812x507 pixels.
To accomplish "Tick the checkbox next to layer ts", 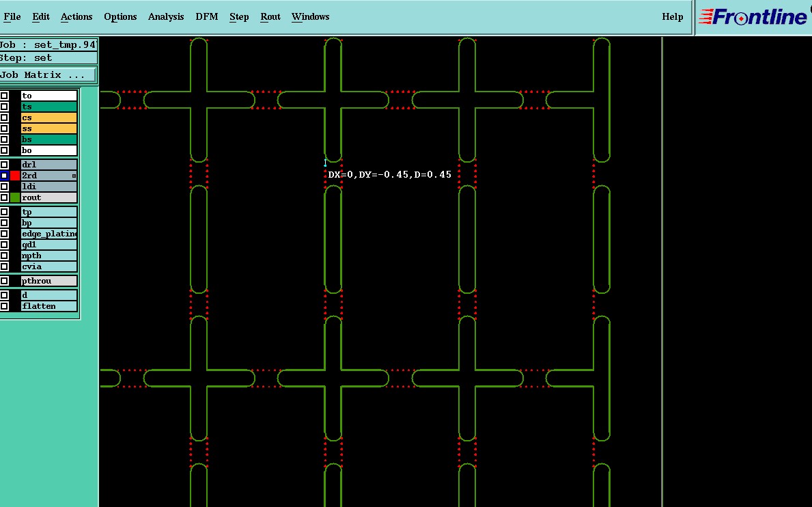I will click(4, 106).
